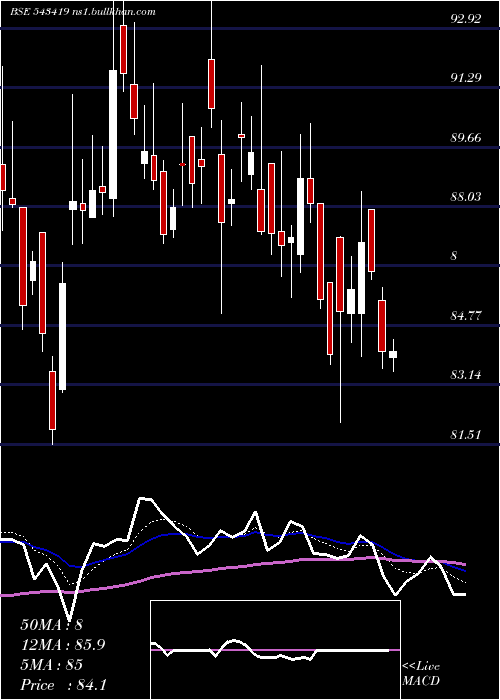
Task: Click the 84.77 price axis label
Action: pyautogui.click(x=466, y=316)
